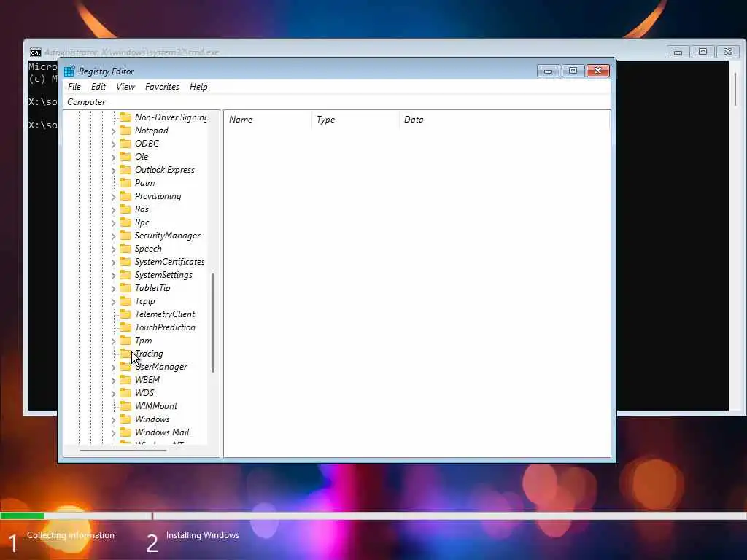
Task: Select the WBEM folder icon
Action: point(125,379)
